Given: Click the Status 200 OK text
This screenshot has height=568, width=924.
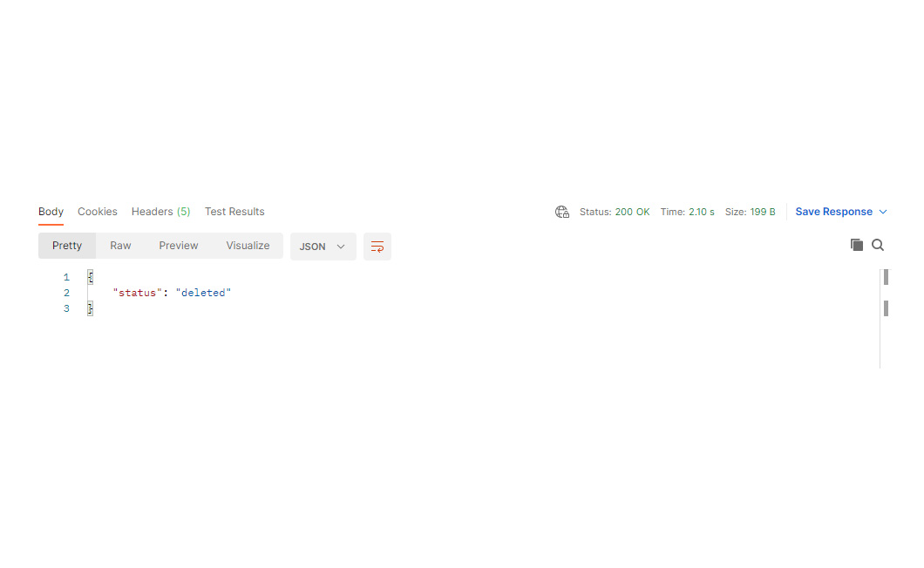Looking at the screenshot, I should pyautogui.click(x=615, y=212).
